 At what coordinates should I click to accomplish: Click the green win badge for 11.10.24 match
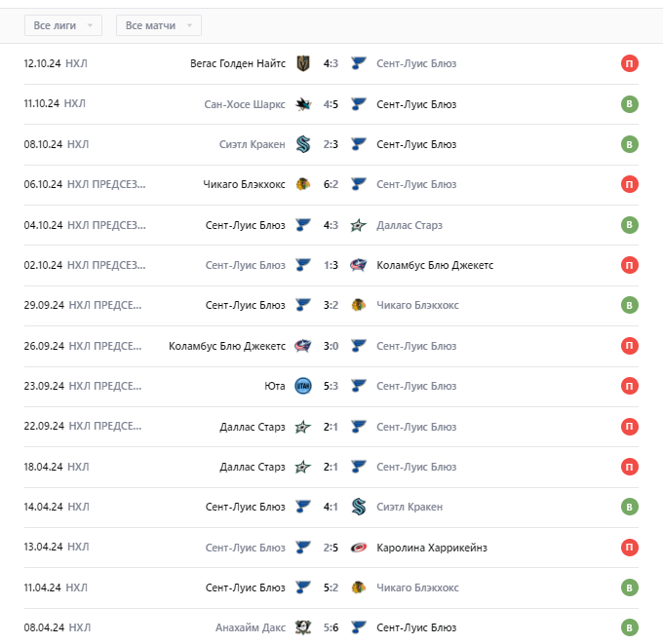630,104
